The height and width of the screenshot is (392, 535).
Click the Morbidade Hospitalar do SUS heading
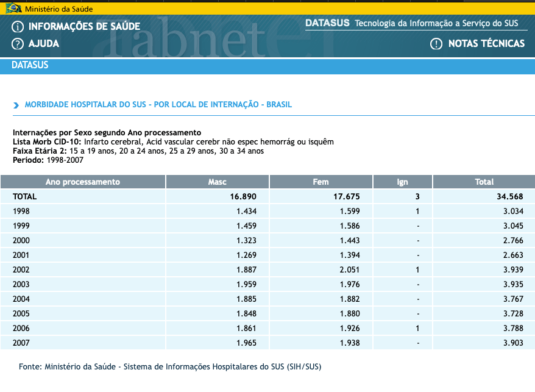tap(158, 104)
